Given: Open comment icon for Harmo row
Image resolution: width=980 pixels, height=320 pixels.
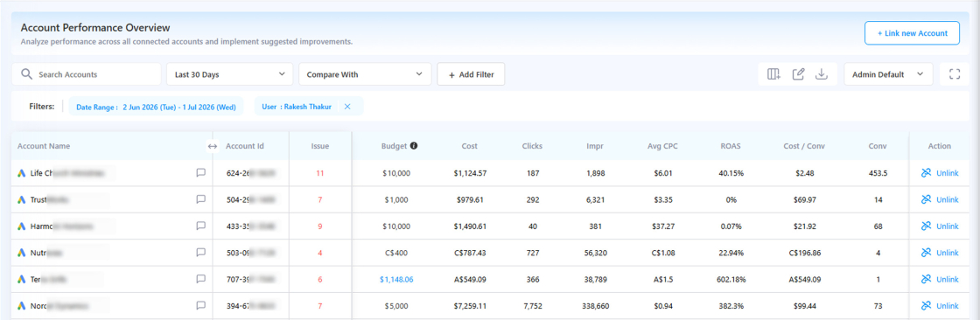Looking at the screenshot, I should [x=200, y=226].
